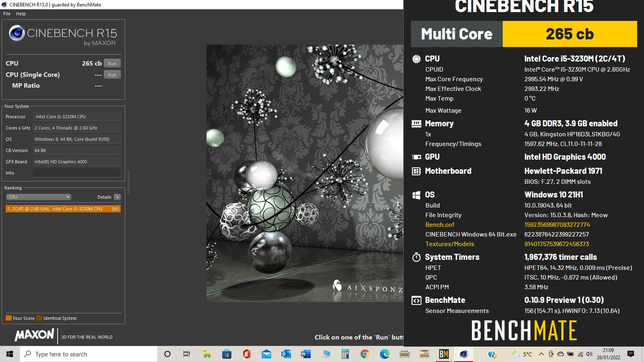Open battery power tray icon
Image resolution: width=644 pixels, height=362 pixels.
[x=570, y=354]
